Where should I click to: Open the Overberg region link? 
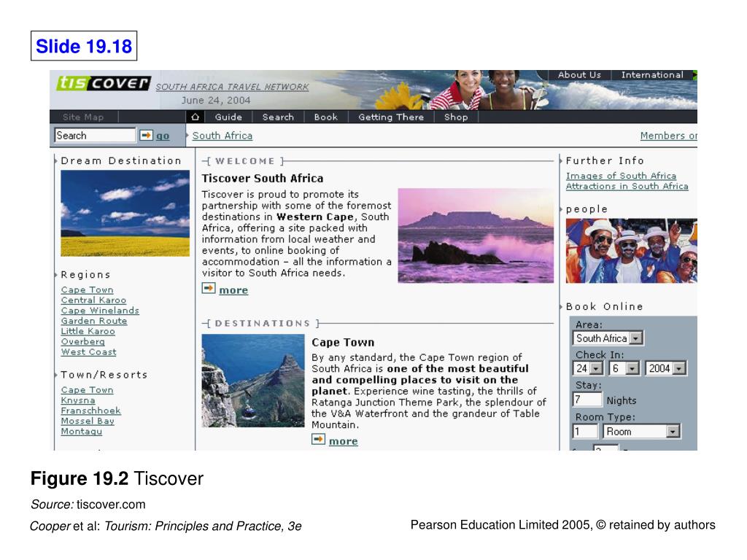point(83,341)
